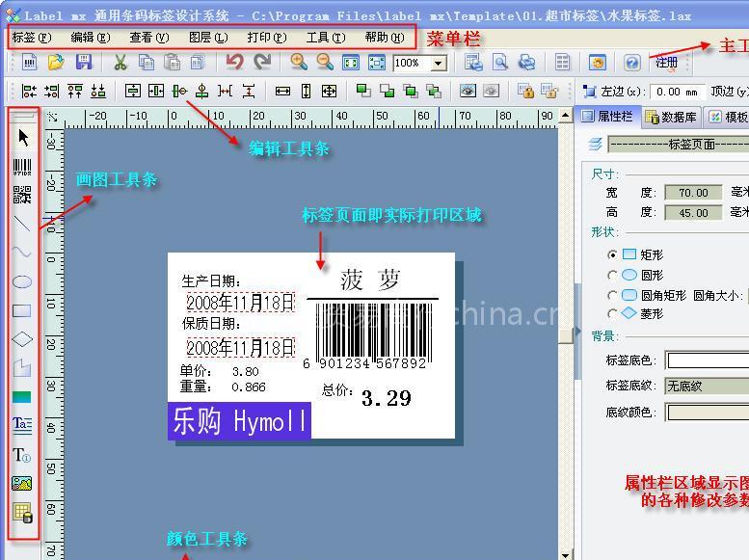Viewport: 749px width, 560px height.
Task: Zoom in with the magnifier plus icon
Action: 299,62
